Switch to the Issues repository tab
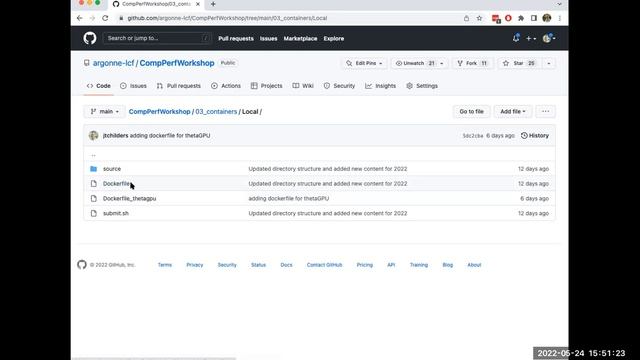The height and width of the screenshot is (360, 640). [x=133, y=86]
